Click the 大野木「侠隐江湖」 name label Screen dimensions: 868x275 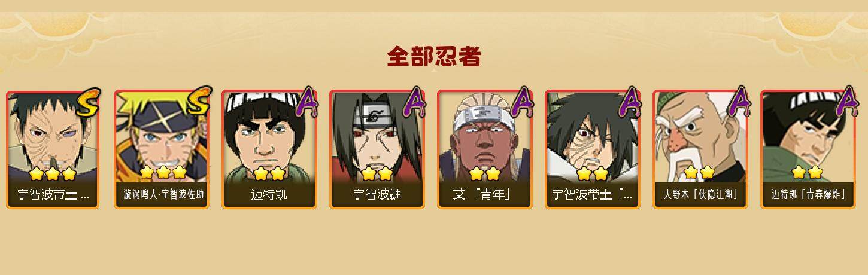tap(700, 195)
